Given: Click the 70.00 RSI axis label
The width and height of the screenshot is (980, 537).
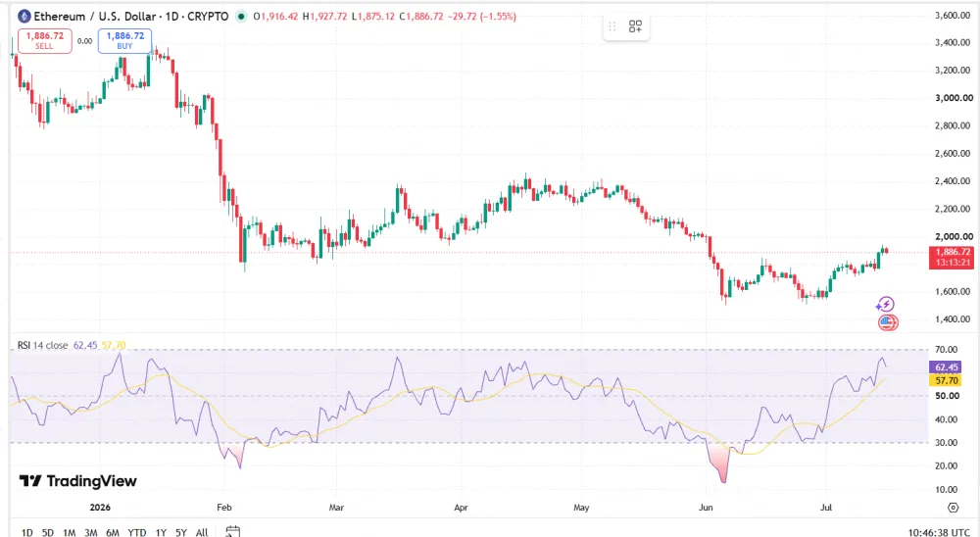Looking at the screenshot, I should tap(947, 350).
